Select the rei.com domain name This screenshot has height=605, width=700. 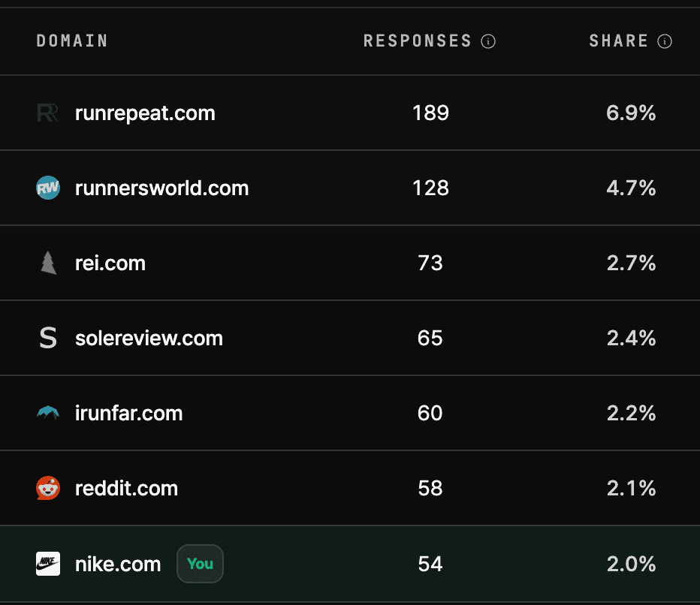point(110,263)
